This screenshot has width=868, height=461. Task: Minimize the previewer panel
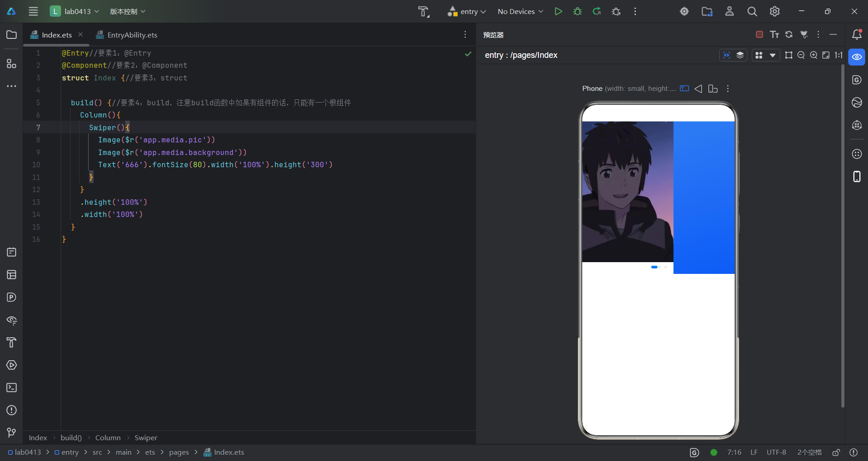(x=833, y=34)
